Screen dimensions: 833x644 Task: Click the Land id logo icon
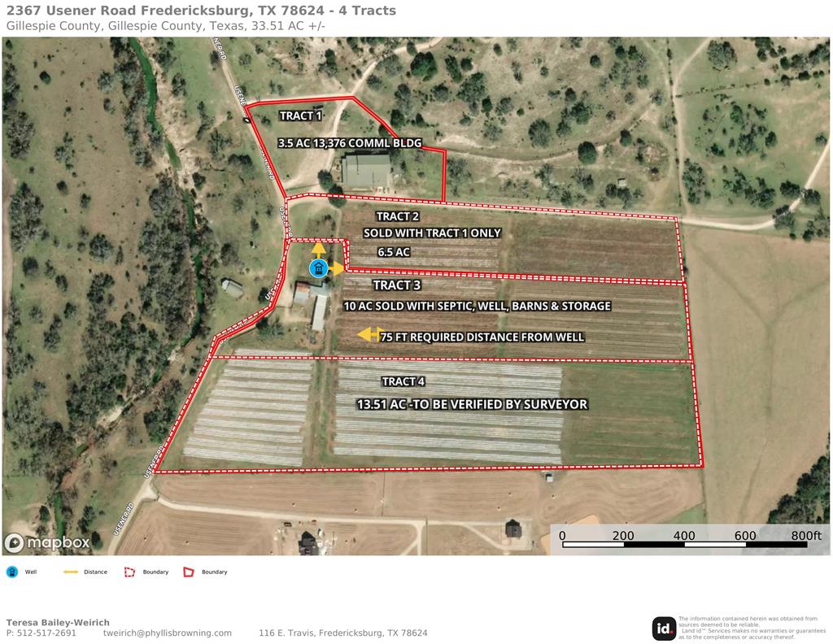click(664, 629)
